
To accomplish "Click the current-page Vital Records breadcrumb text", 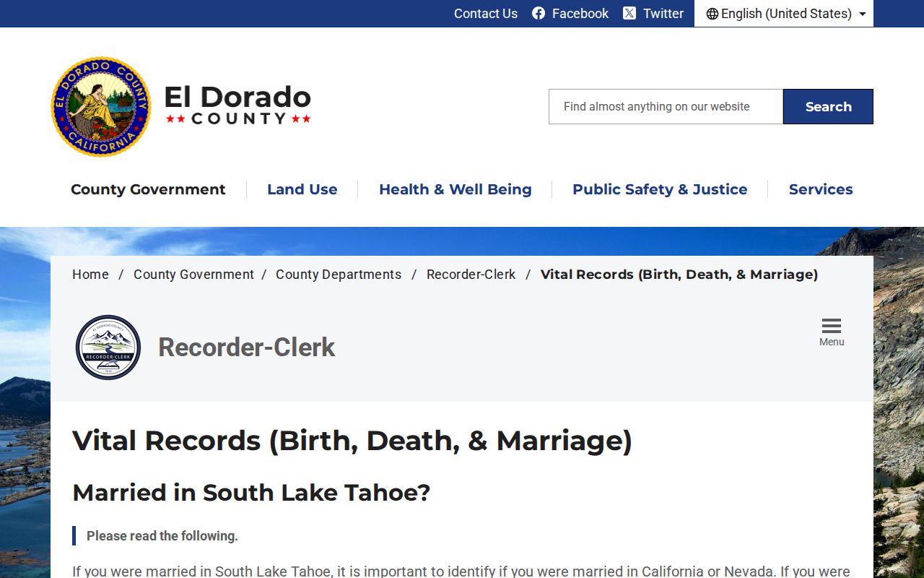I will point(679,275).
